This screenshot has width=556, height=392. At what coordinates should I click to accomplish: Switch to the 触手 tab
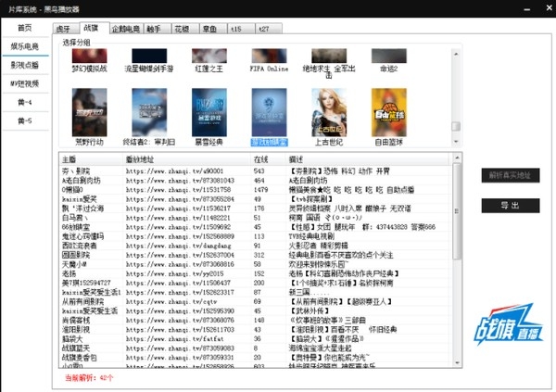click(x=158, y=29)
